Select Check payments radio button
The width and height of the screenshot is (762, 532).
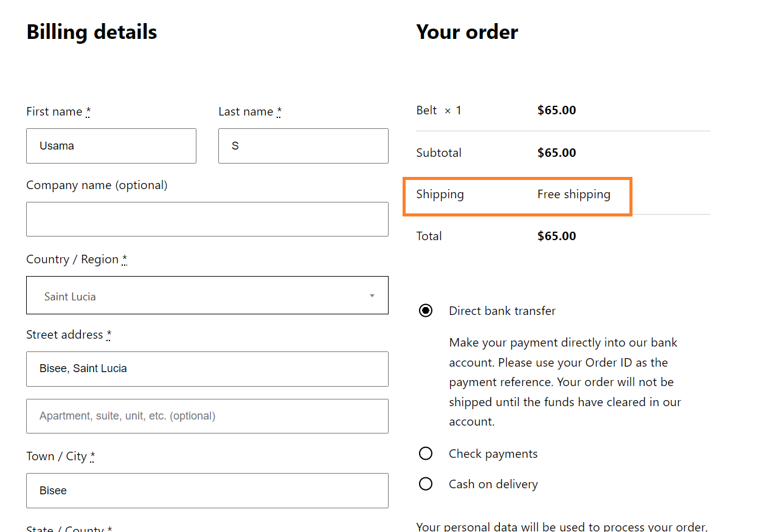pos(426,454)
